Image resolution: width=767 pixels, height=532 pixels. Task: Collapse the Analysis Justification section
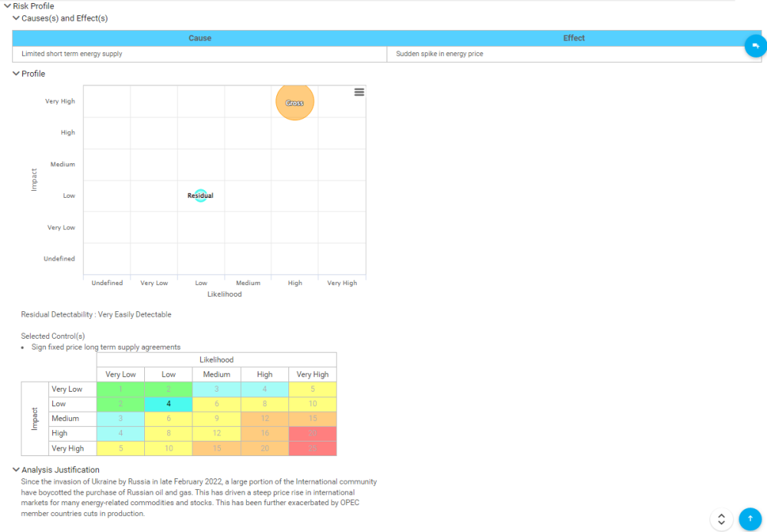tap(16, 469)
